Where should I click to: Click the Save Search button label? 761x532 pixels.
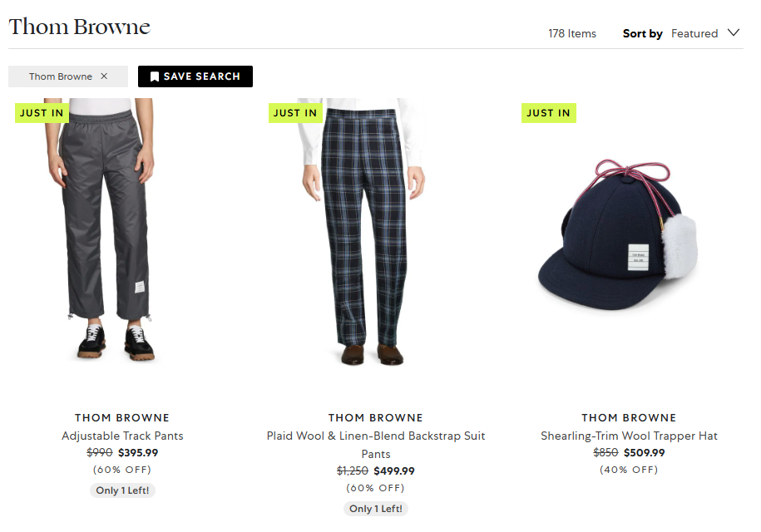(202, 76)
